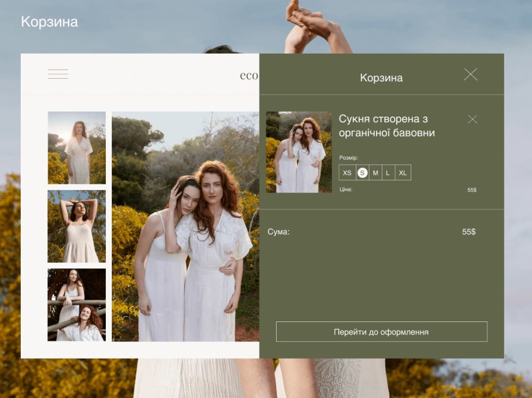The width and height of the screenshot is (532, 398).
Task: Click the item price 55$ next to Ціна
Action: point(471,190)
